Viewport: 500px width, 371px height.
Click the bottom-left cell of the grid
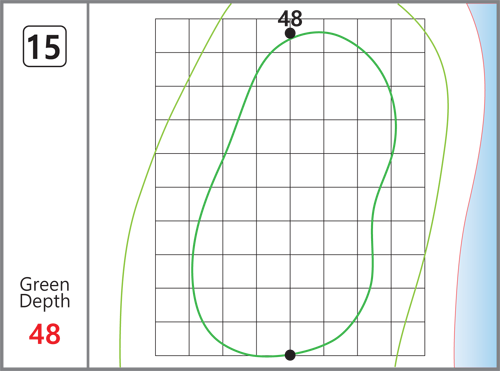pyautogui.click(x=172, y=339)
